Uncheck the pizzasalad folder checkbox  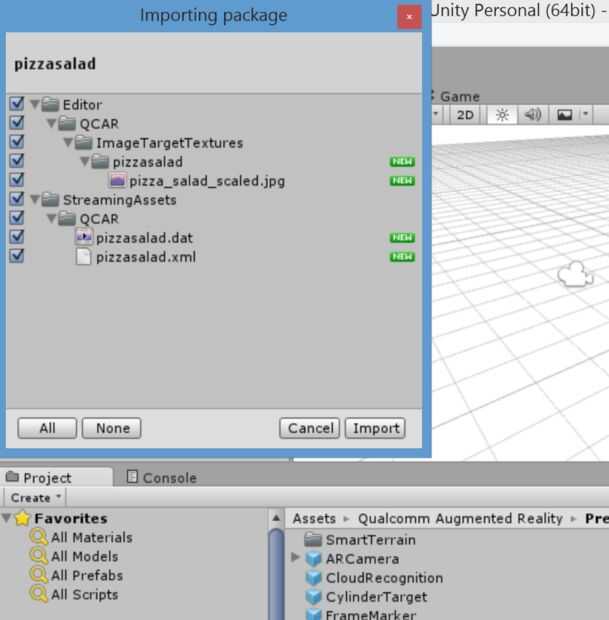point(17,161)
